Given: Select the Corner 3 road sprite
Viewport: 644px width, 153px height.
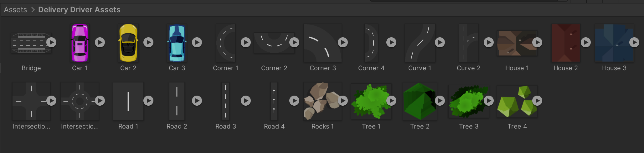Looking at the screenshot, I should point(323,43).
